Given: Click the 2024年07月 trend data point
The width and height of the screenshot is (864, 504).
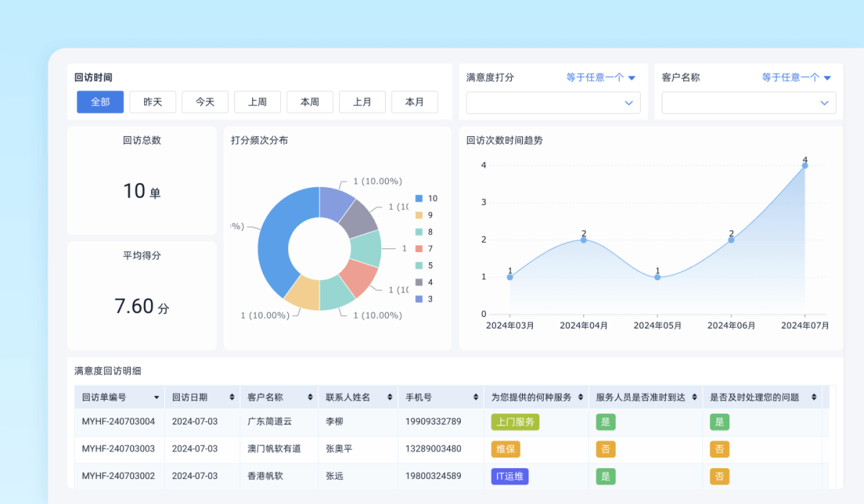Looking at the screenshot, I should click(x=805, y=166).
